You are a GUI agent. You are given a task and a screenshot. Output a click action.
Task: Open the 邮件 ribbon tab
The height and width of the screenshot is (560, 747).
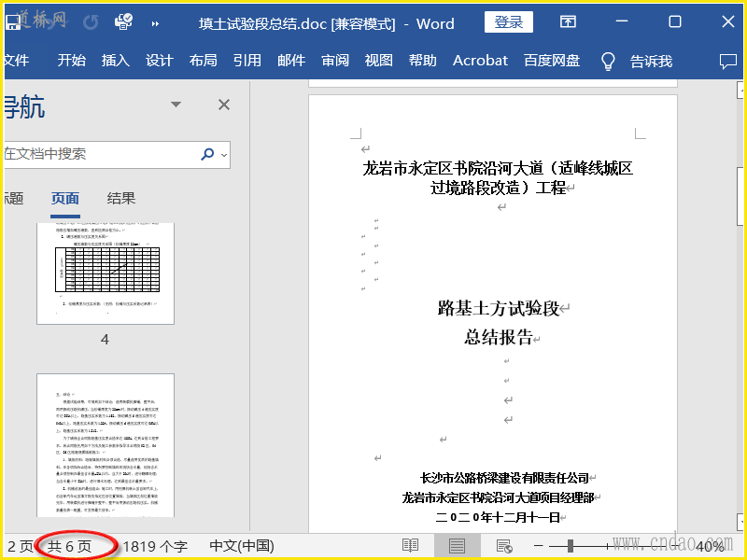point(291,61)
